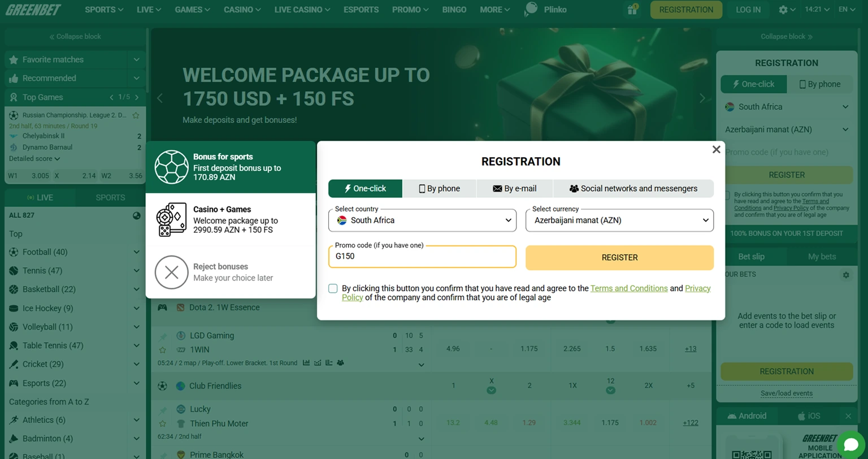Expand the Favorite matches block

click(136, 59)
